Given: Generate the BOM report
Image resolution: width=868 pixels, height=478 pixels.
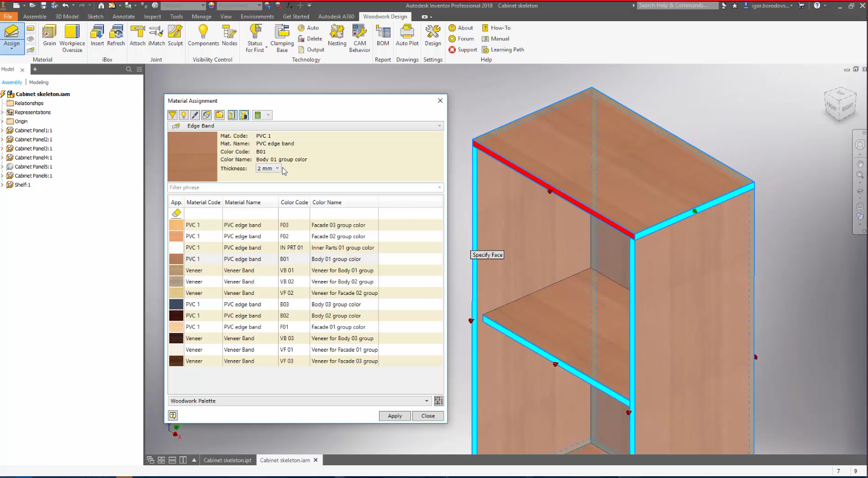Looking at the screenshot, I should pos(383,36).
